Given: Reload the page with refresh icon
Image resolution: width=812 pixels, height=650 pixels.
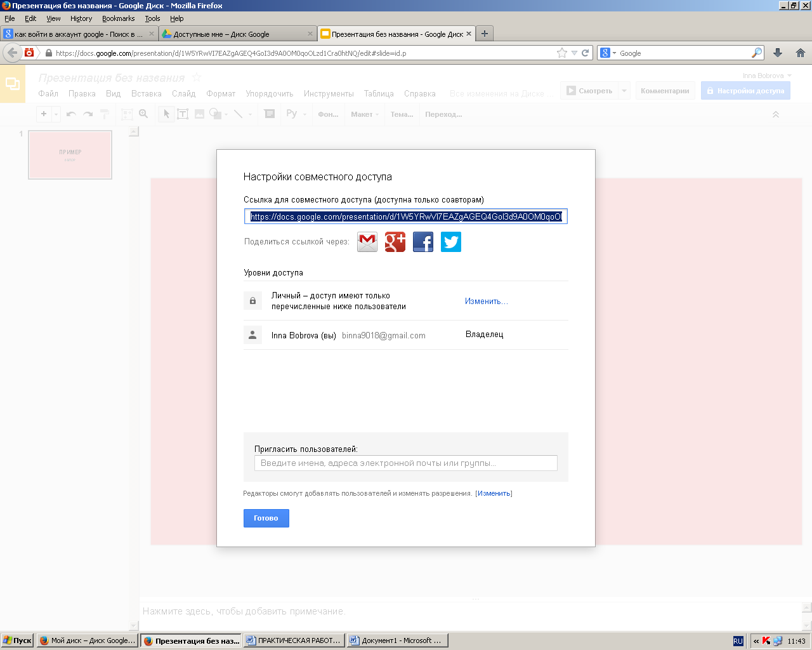Looking at the screenshot, I should click(x=585, y=53).
